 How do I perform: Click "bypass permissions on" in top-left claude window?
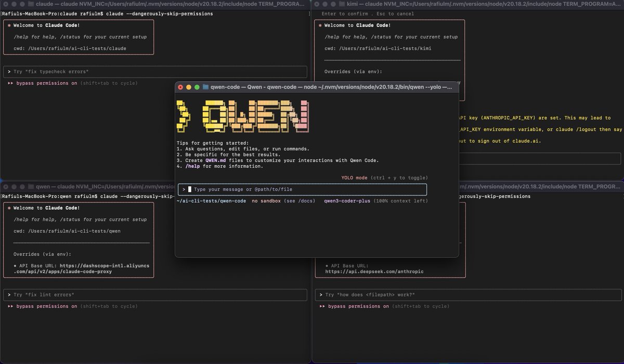46,83
